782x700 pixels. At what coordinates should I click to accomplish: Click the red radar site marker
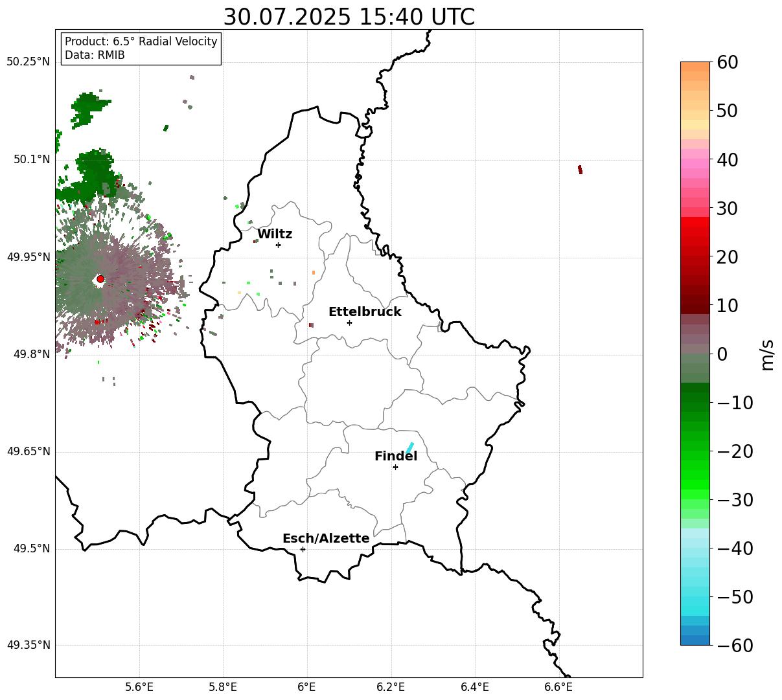[x=100, y=279]
